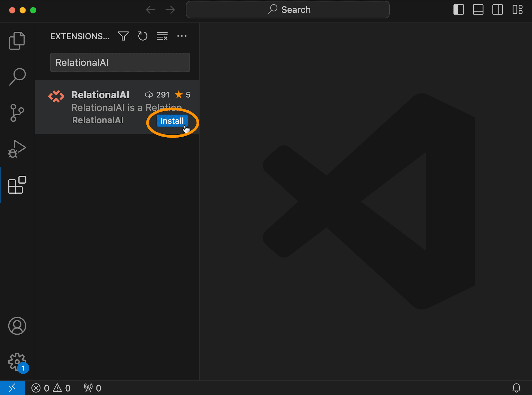This screenshot has height=395, width=532.
Task: Toggle the secondary side bar
Action: click(x=498, y=10)
